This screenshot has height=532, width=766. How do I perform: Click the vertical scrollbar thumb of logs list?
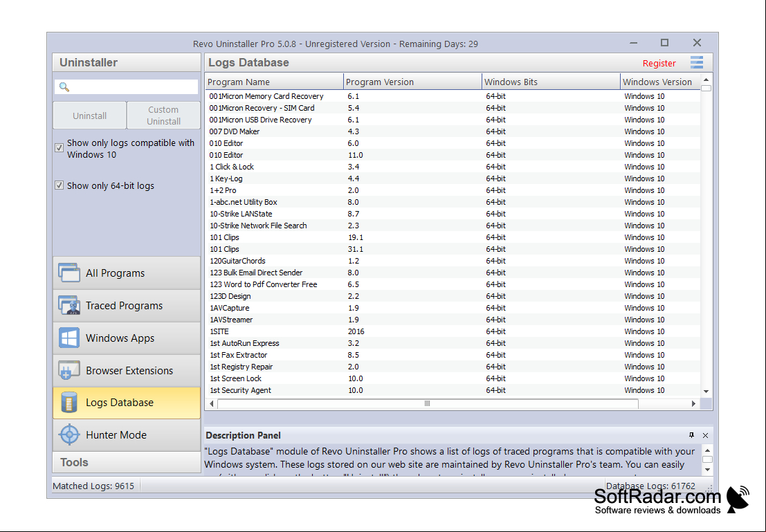[x=706, y=89]
